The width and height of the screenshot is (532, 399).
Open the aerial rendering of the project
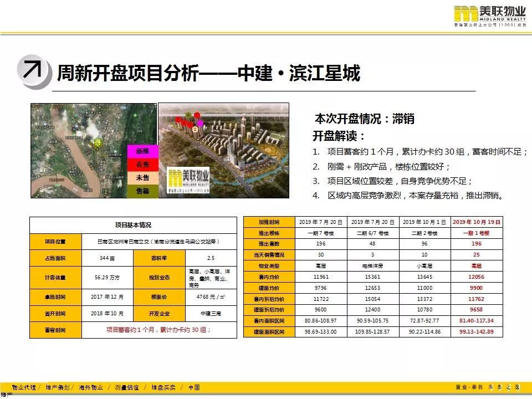coord(224,151)
